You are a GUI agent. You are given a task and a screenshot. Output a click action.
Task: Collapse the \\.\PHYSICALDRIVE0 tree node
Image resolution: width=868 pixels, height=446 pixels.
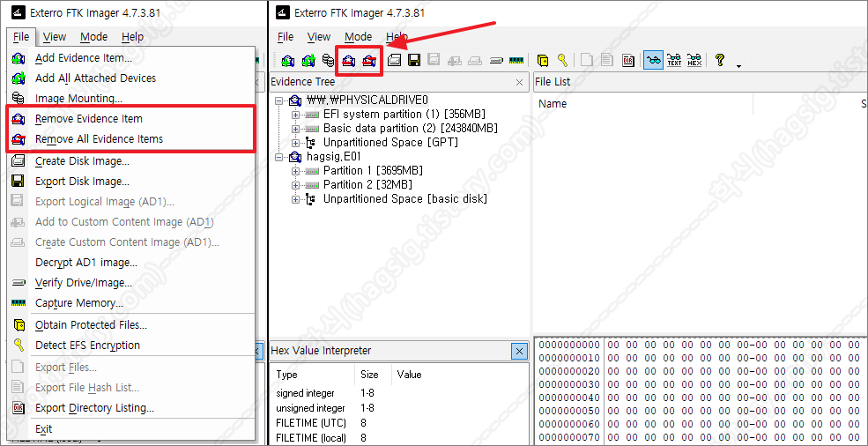[x=278, y=100]
